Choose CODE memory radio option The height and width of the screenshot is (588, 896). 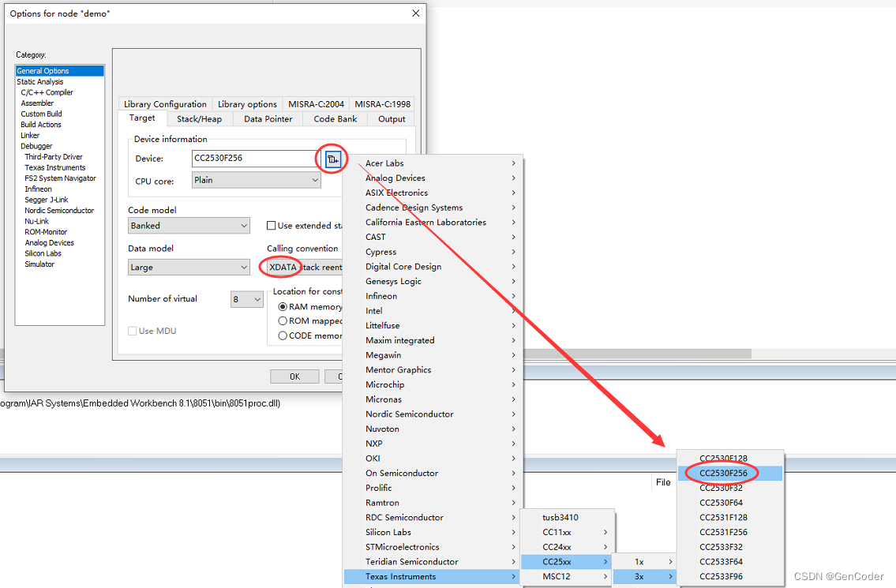[283, 336]
